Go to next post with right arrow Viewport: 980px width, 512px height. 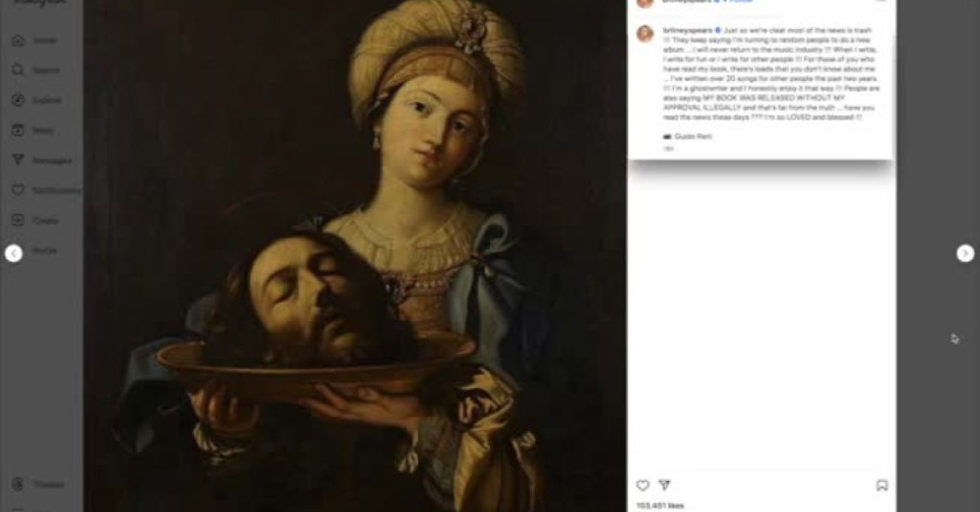[965, 253]
